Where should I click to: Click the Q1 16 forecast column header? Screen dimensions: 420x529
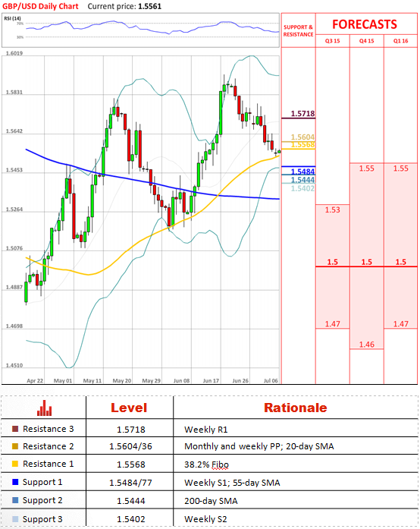coord(400,41)
